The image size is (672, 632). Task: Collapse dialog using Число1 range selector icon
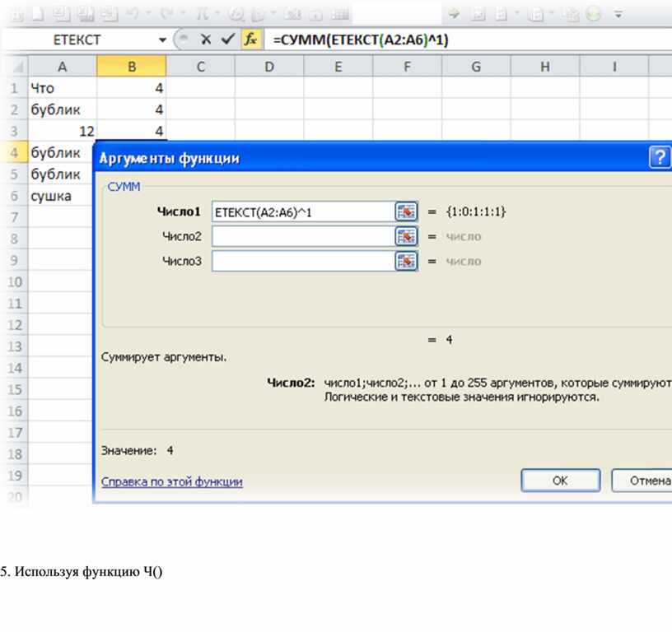pos(405,211)
